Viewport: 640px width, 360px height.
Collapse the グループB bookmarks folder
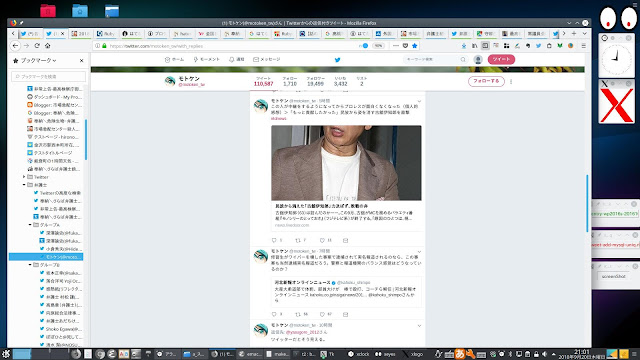30,265
